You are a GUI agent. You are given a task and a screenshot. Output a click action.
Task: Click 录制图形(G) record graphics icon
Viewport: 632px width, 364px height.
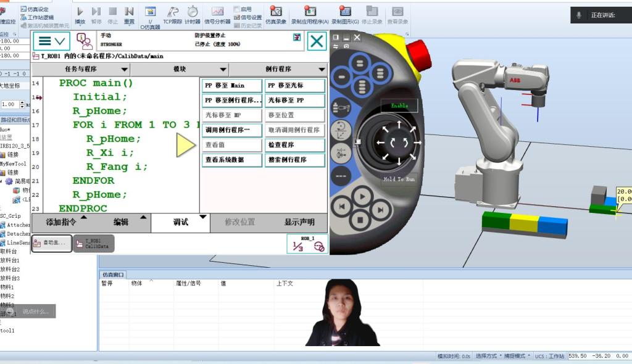[345, 15]
